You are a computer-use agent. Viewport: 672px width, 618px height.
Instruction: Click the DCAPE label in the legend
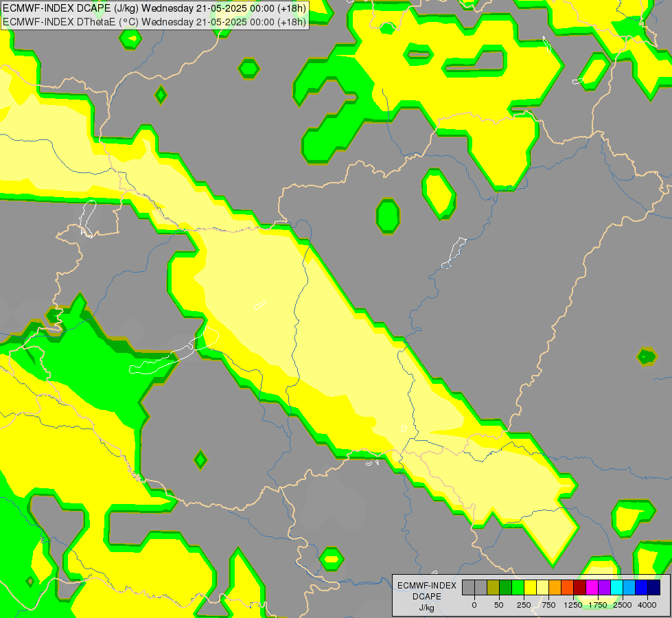[x=427, y=597]
